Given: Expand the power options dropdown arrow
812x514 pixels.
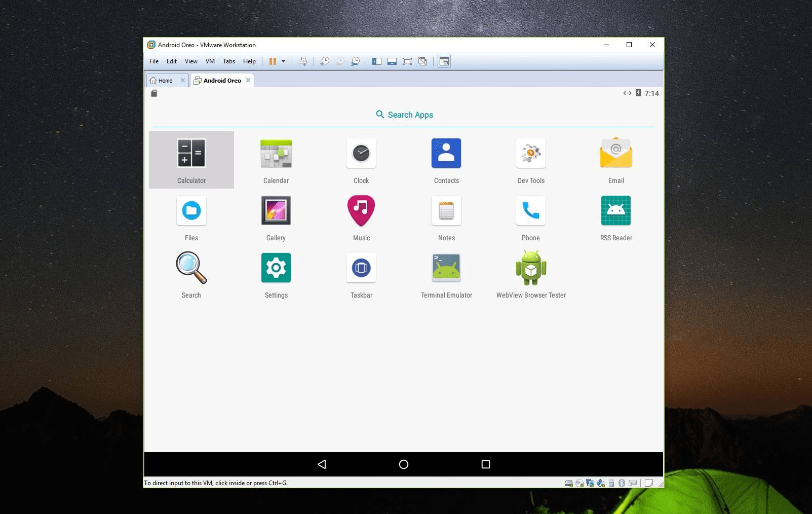Looking at the screenshot, I should (283, 61).
